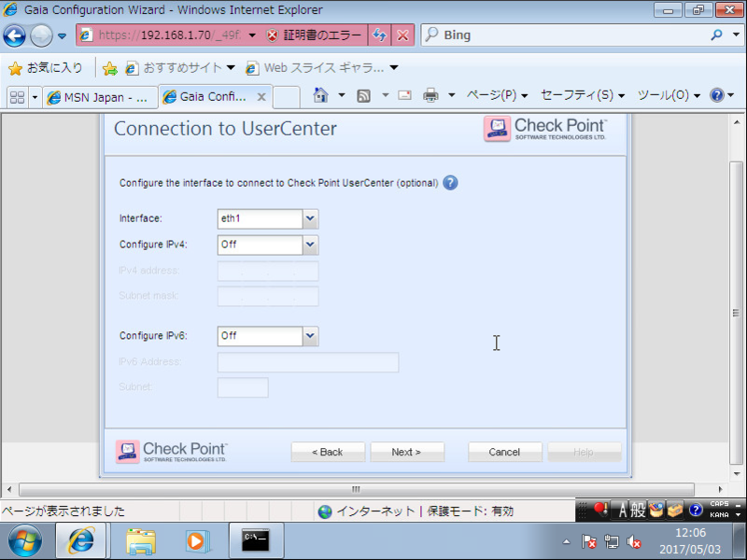Open the search provider dropdown arrow
Screen dimensions: 747x560
[737, 35]
